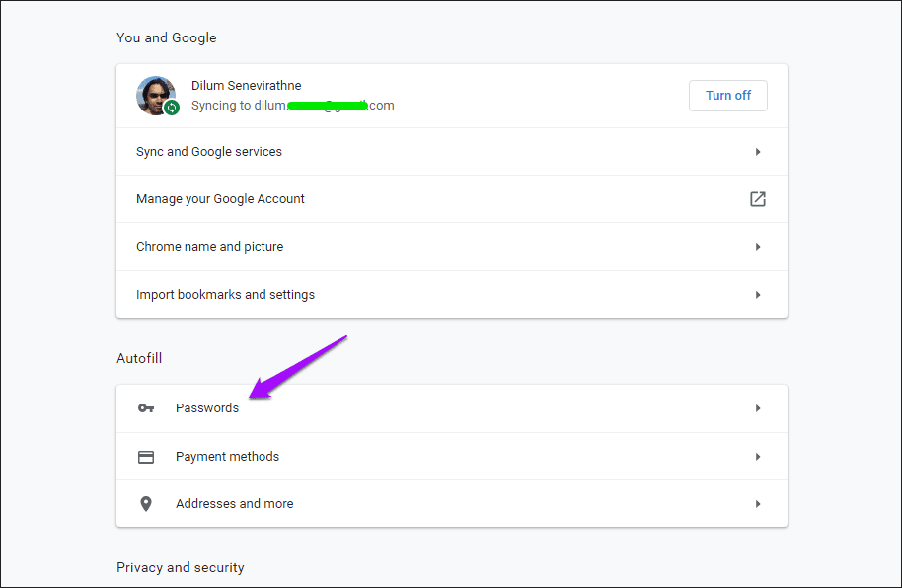Click the Addresses location pin icon

coord(146,504)
